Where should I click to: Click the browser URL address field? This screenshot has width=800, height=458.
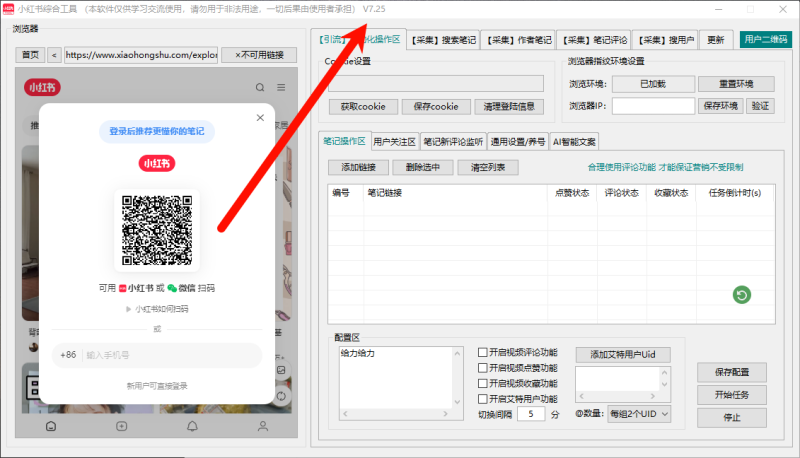141,55
